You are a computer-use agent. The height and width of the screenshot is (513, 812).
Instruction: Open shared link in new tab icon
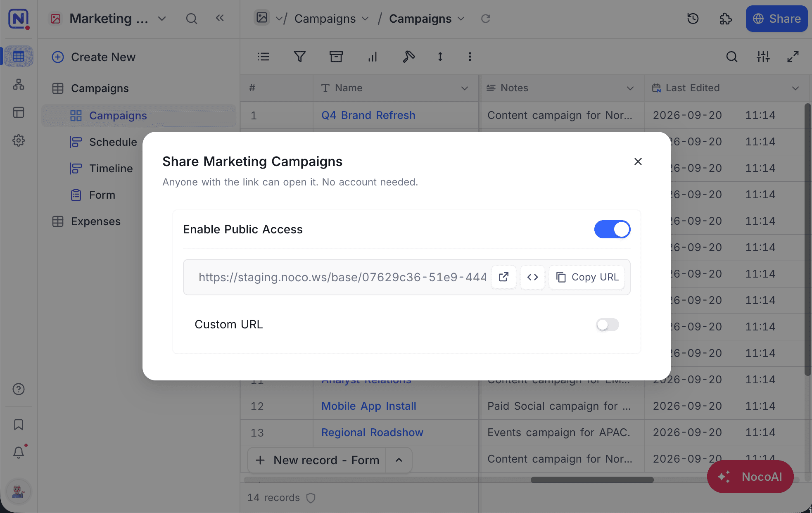pyautogui.click(x=503, y=277)
